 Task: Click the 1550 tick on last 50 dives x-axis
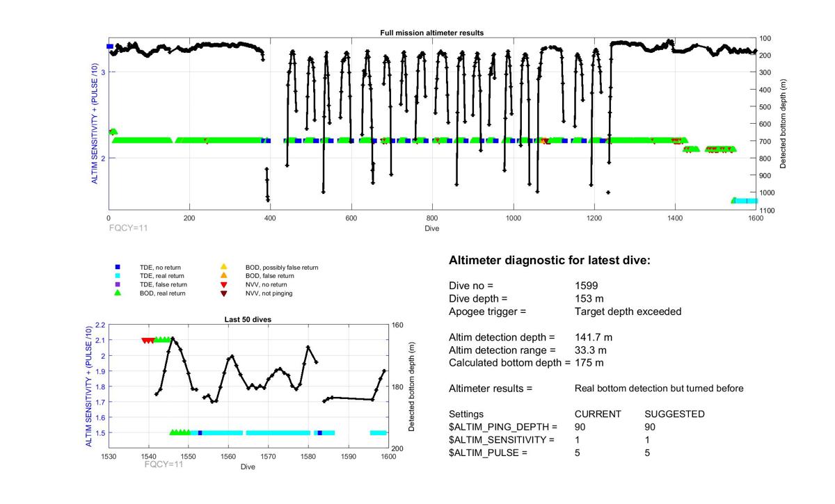pos(188,456)
